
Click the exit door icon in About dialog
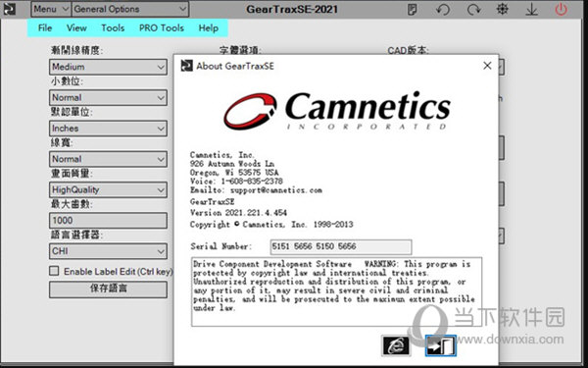pos(441,345)
